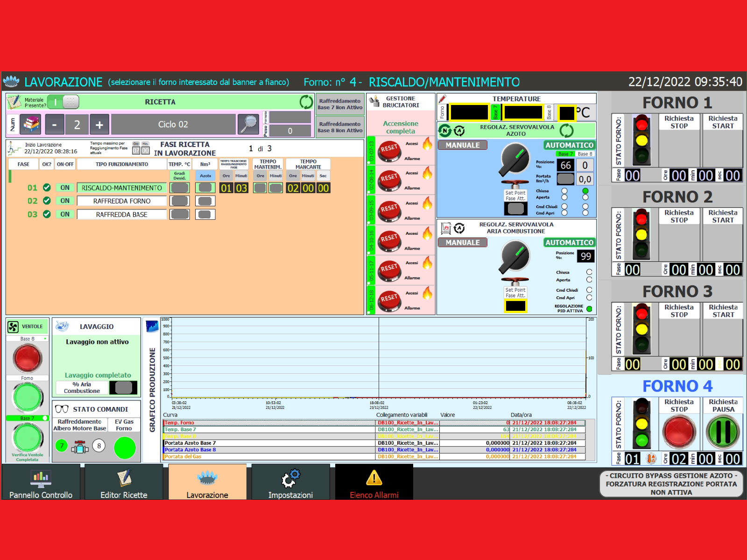Click the nitrogen servovalve refresh icon
The width and height of the screenshot is (747, 560).
tap(566, 130)
